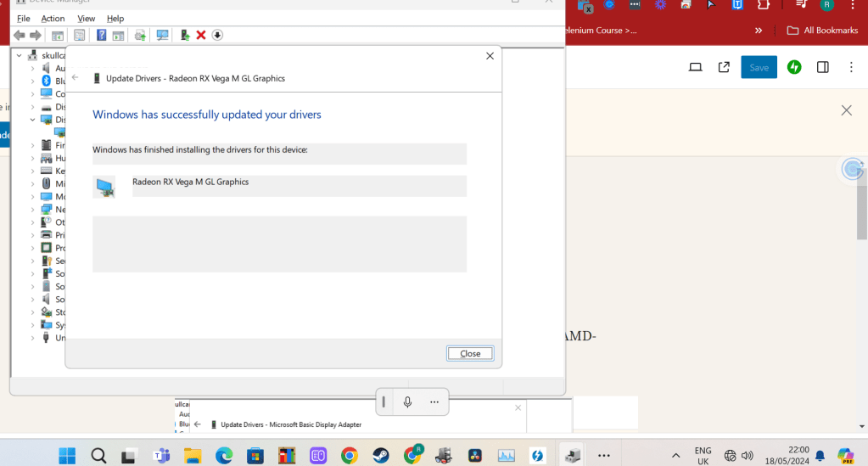Open Windows Search from the taskbar
Viewport: 868px width, 466px height.
(x=98, y=456)
